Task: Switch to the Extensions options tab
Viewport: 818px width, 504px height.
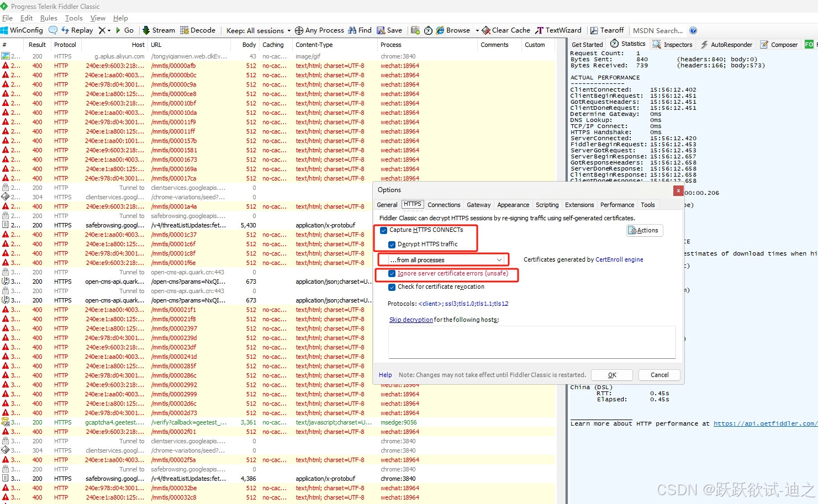Action: [x=579, y=205]
